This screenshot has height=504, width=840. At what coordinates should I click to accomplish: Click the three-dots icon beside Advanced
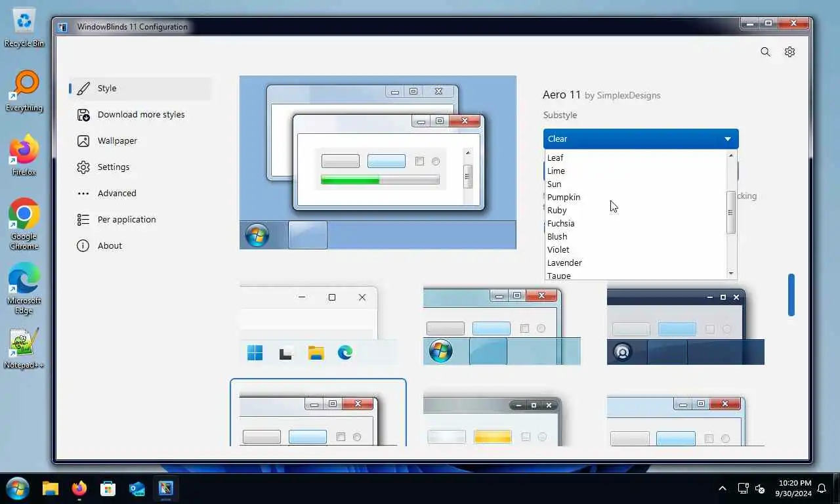[83, 194]
